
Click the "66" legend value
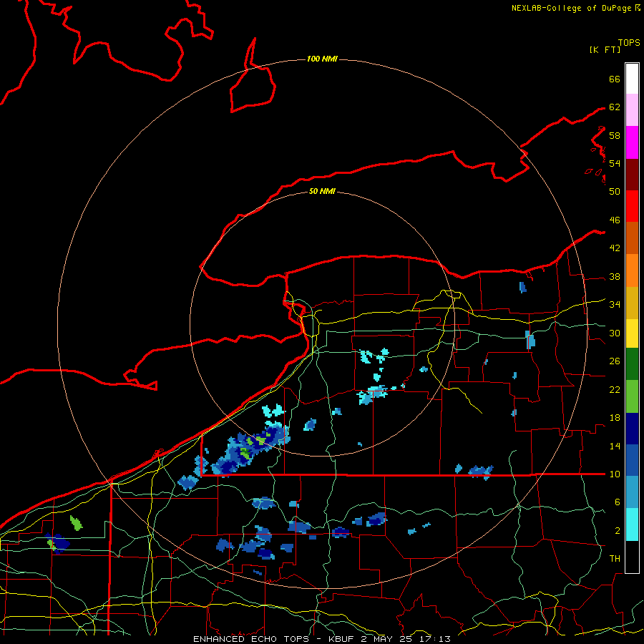(x=615, y=79)
